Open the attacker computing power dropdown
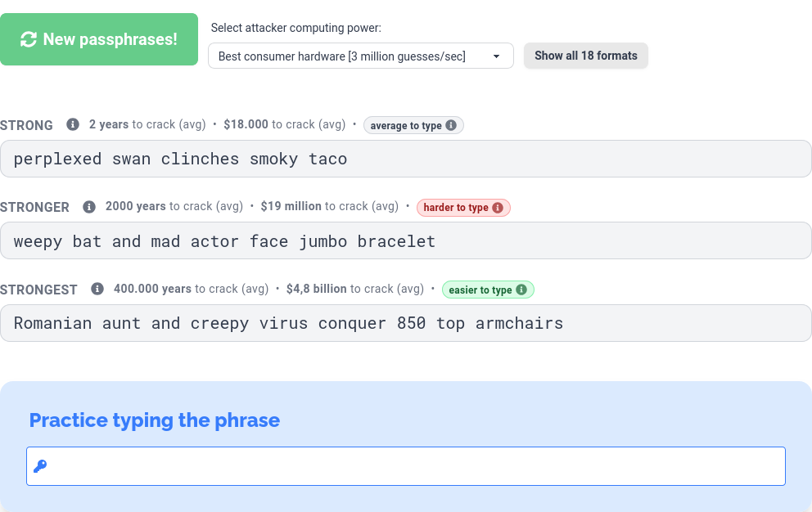 (x=360, y=56)
